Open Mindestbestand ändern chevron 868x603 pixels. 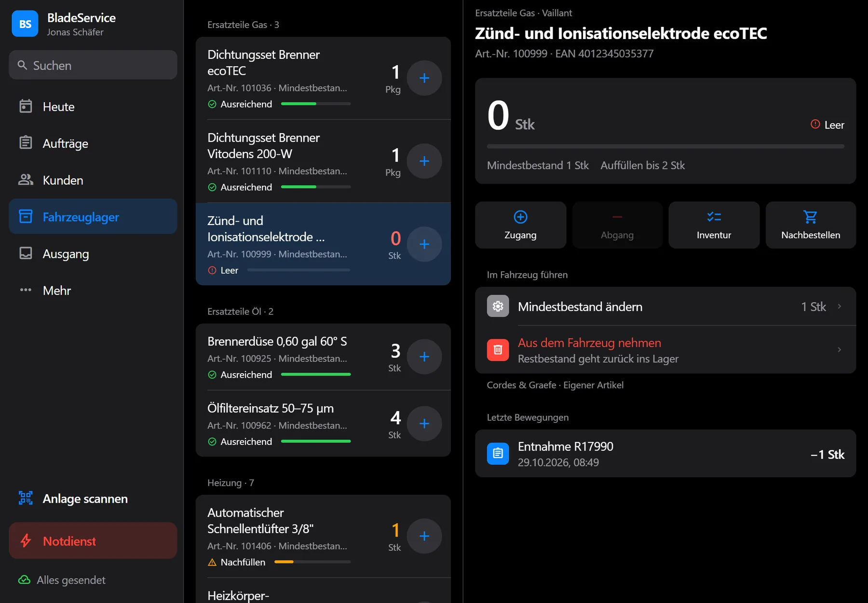pos(840,307)
